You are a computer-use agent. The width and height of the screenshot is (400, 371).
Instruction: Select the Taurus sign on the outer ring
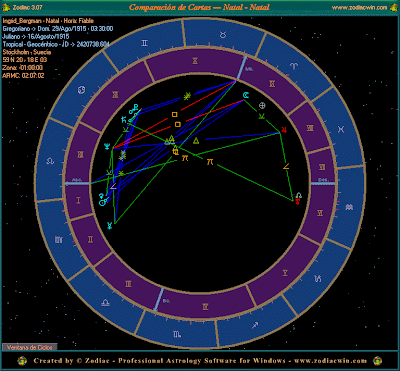[x=222, y=34]
